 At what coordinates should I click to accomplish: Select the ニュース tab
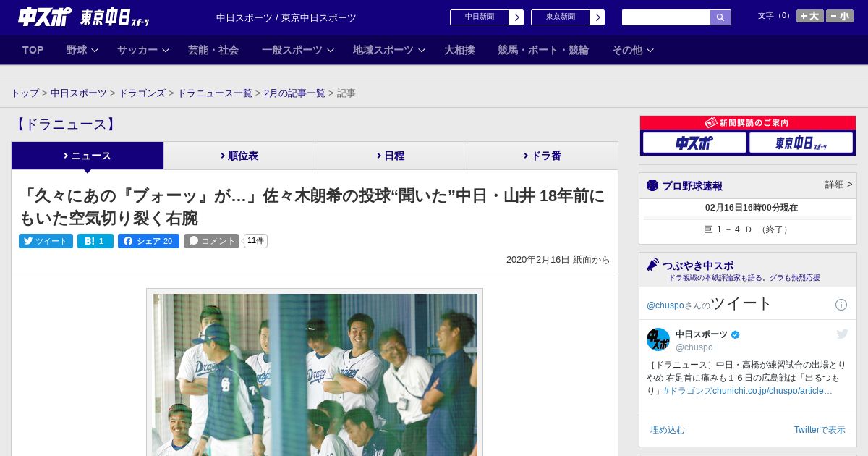click(88, 156)
